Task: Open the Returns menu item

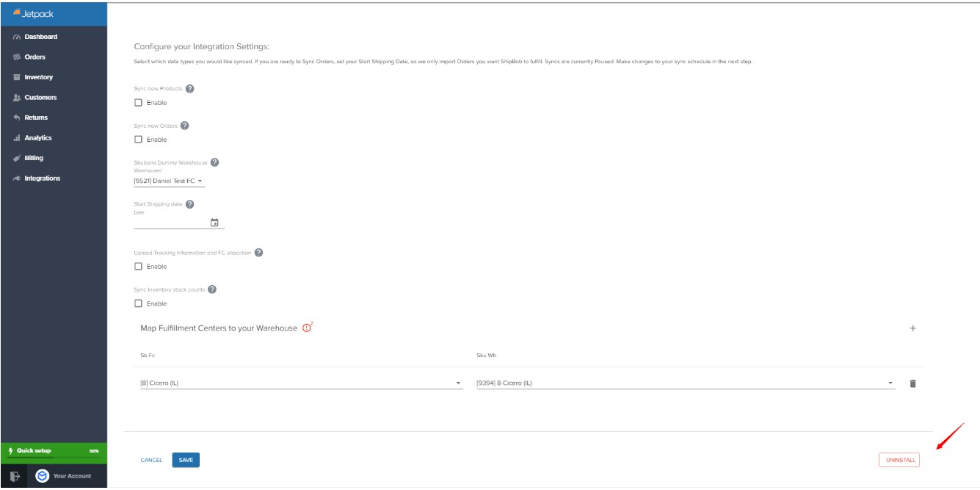Action: pos(15,117)
